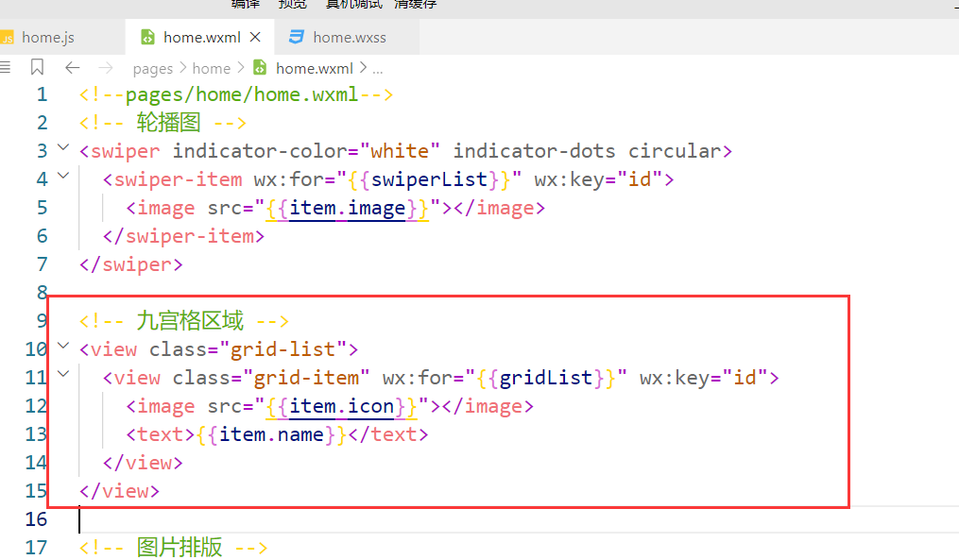Click the closing '</swiper-item>' tag

(183, 237)
